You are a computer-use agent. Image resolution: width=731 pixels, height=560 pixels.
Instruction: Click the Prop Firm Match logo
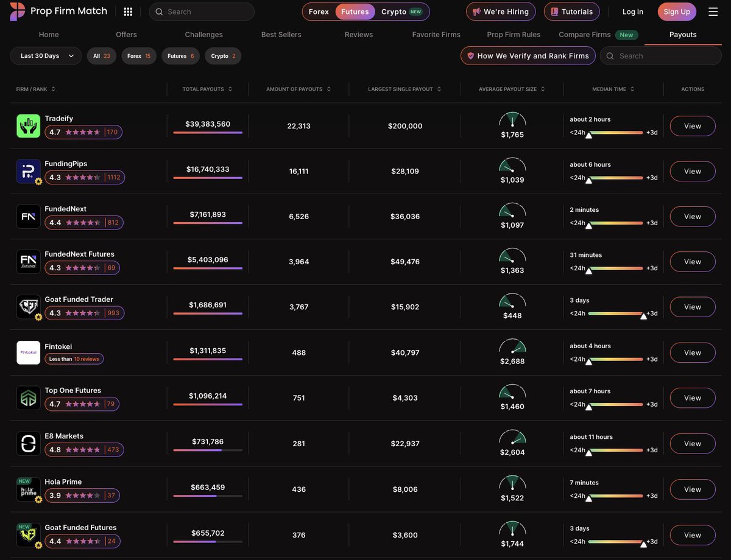click(x=58, y=11)
